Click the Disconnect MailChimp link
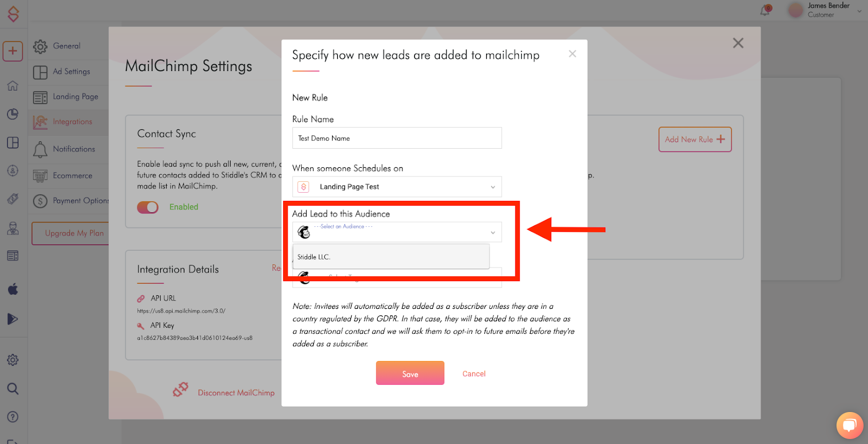Image resolution: width=868 pixels, height=444 pixels. (x=236, y=393)
